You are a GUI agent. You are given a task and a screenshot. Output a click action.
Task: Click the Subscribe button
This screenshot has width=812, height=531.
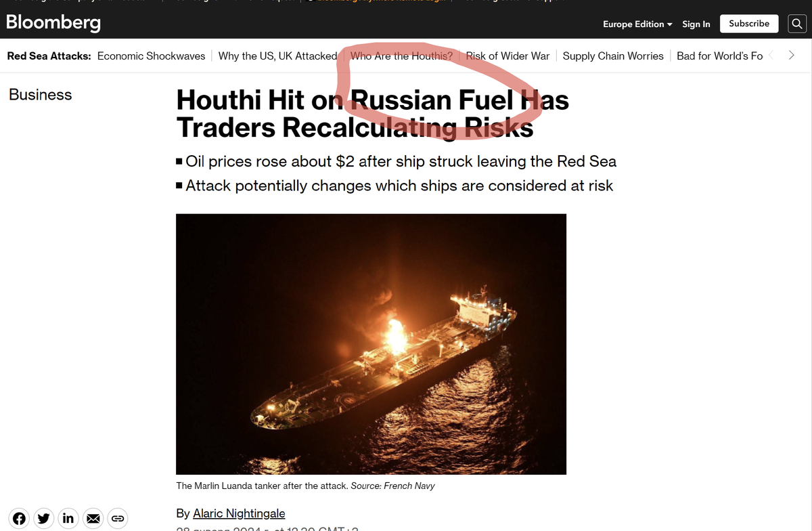pos(749,24)
